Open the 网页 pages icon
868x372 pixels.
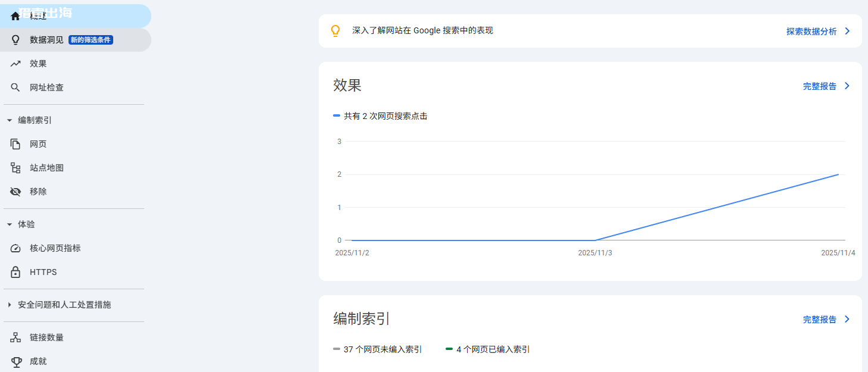[15, 143]
